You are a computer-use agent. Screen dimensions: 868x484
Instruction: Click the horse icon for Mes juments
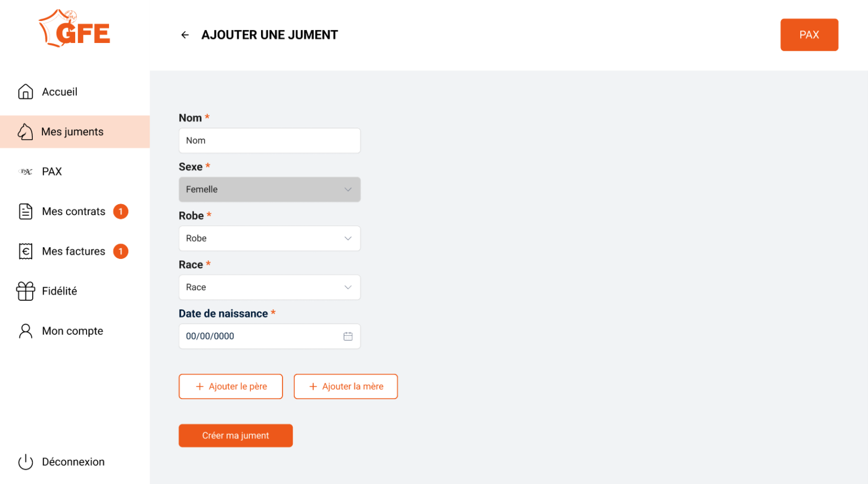[25, 132]
